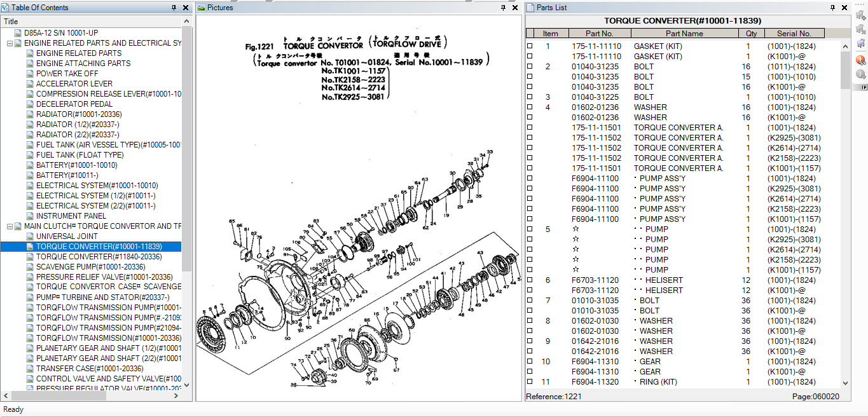This screenshot has height=417, width=868.
Task: Open the UNIVERSAL JOINT topic
Action: [65, 236]
